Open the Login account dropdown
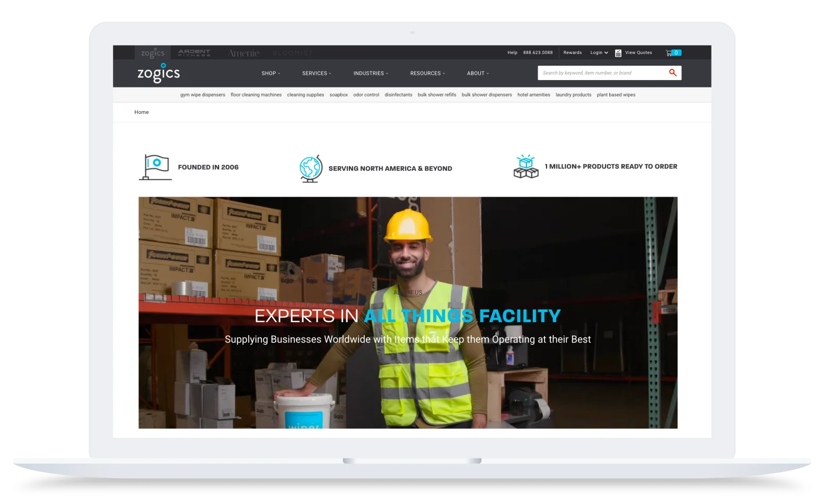Screen dimensions: 825x504 pos(599,52)
